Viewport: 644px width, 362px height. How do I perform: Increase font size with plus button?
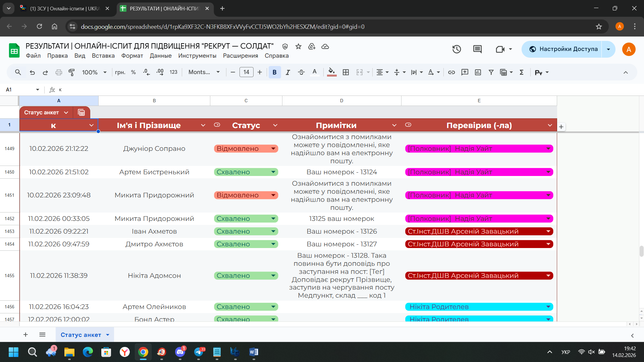pos(260,72)
